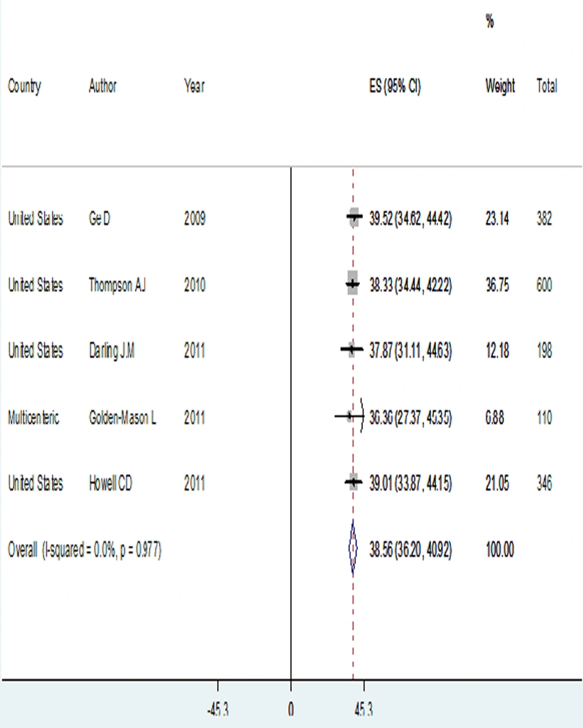Click the -45.3 axis tick label
This screenshot has height=728, width=583.
tap(217, 709)
